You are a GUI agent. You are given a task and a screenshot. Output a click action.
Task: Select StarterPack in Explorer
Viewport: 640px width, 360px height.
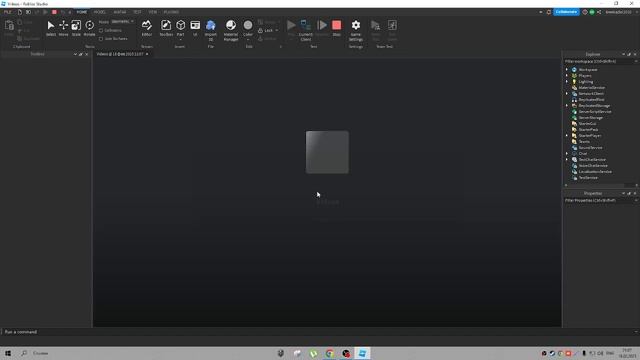[588, 129]
